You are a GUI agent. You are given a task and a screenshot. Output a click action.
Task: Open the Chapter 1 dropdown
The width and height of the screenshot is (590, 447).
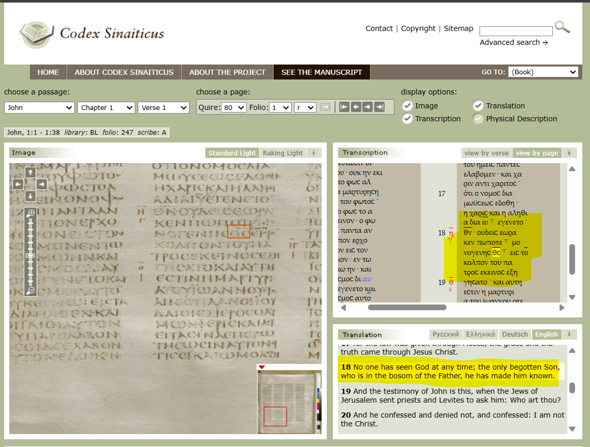[106, 108]
